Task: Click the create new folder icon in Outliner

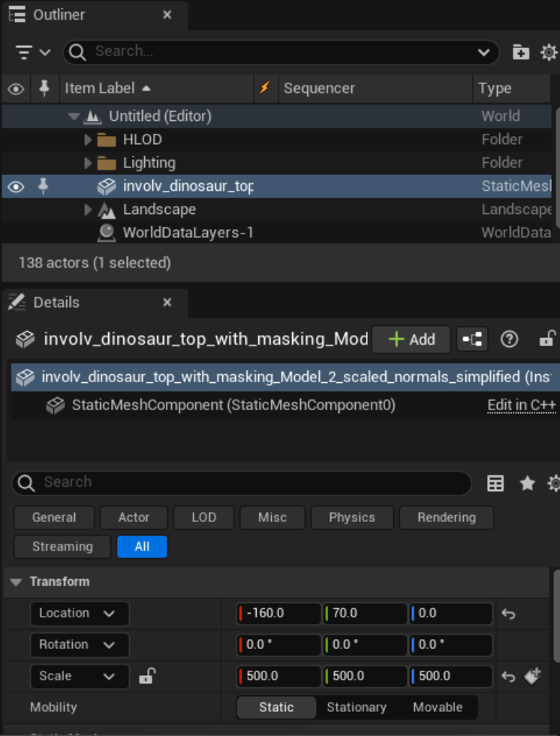Action: (x=520, y=52)
